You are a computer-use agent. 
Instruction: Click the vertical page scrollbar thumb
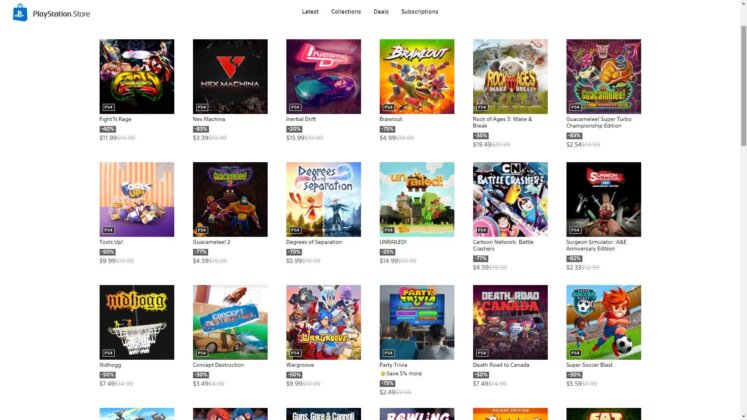[x=743, y=86]
